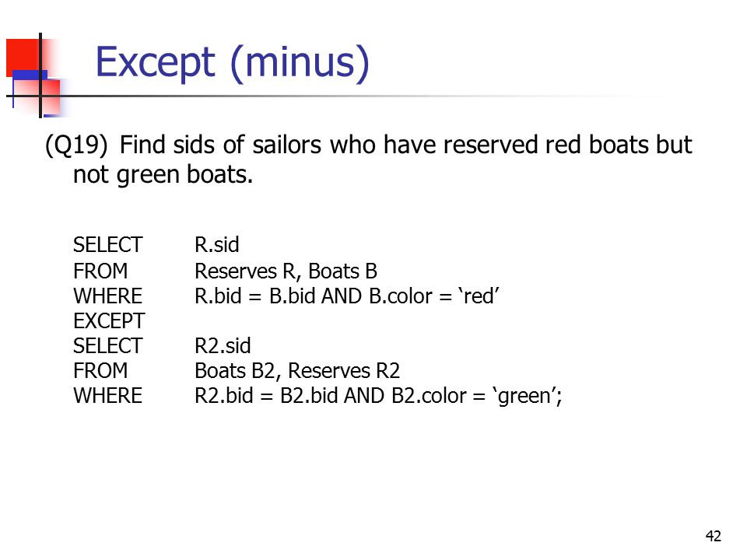This screenshot has height=560, width=747.
Task: Click the (Q19) question label
Action: coord(76,145)
